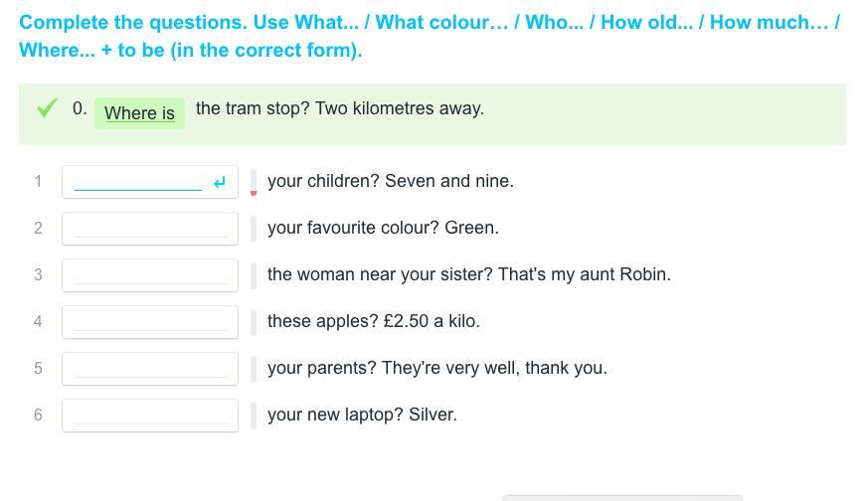Screen dimensions: 868x501
Task: Click the grey marker before 'your parents?'
Action: (x=254, y=369)
